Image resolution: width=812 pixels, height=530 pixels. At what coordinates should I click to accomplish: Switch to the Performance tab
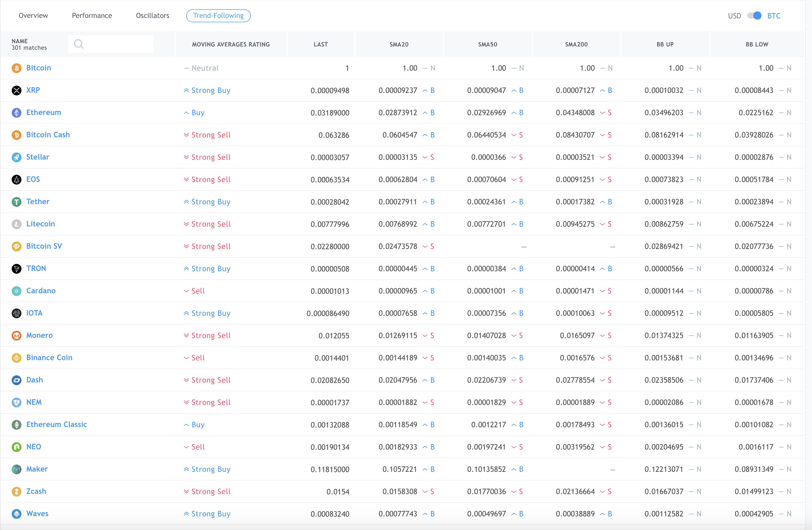(92, 16)
